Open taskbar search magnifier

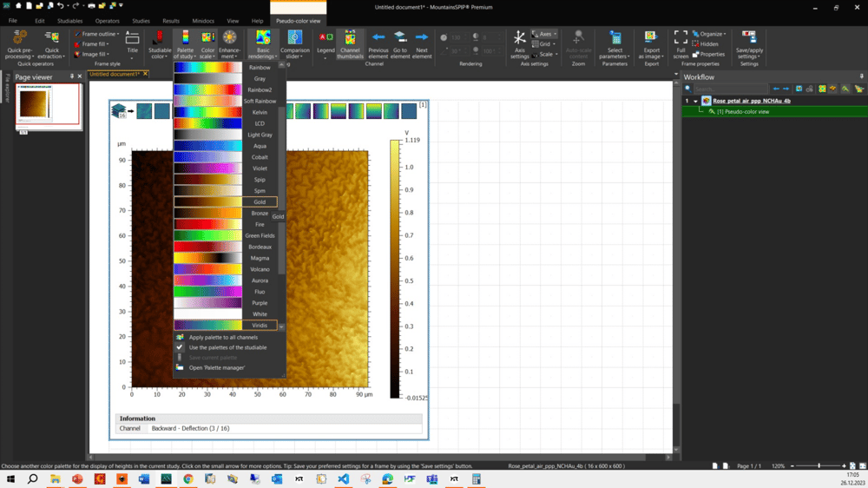coord(33,479)
